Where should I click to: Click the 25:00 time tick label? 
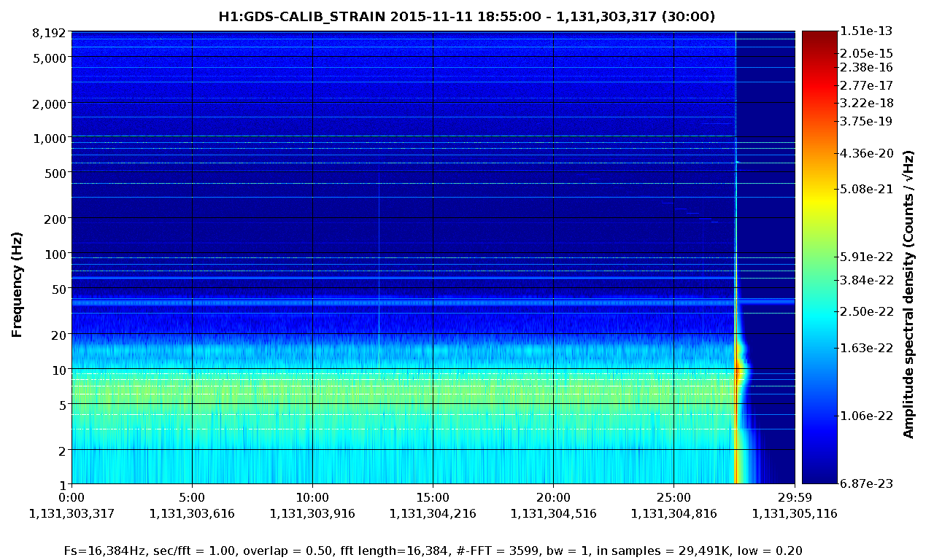tap(674, 498)
